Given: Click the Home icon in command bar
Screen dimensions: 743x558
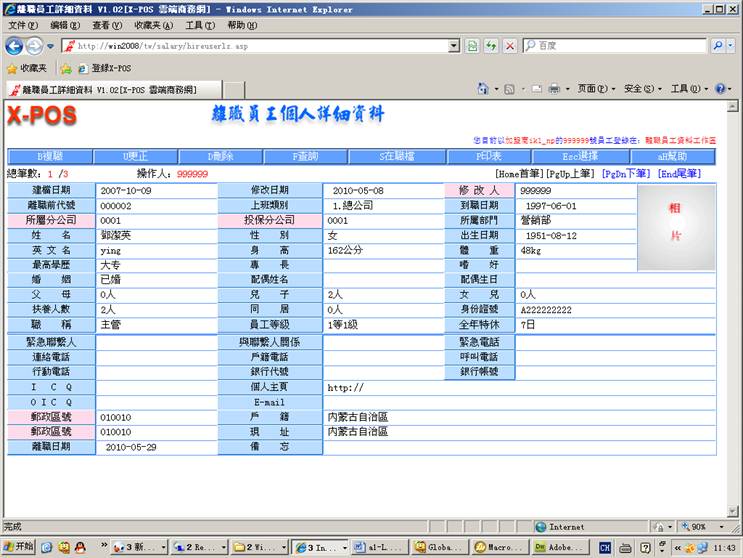Looking at the screenshot, I should (x=484, y=89).
